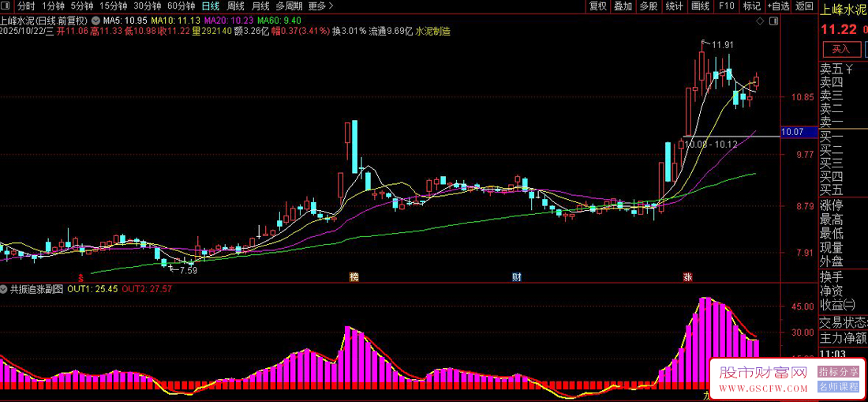The width and height of the screenshot is (868, 402).
Task: Expand 共振追涨副图 indicator dropdown arrow
Action: [x=5, y=289]
